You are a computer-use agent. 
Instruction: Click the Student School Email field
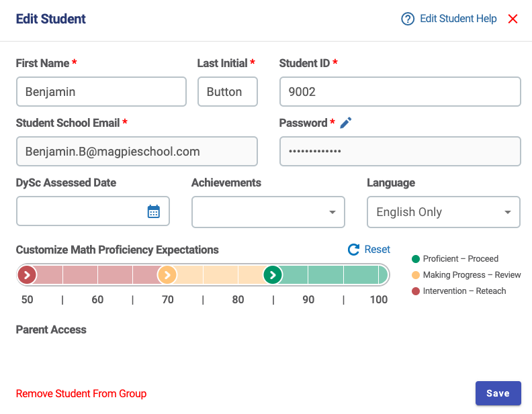tap(137, 152)
